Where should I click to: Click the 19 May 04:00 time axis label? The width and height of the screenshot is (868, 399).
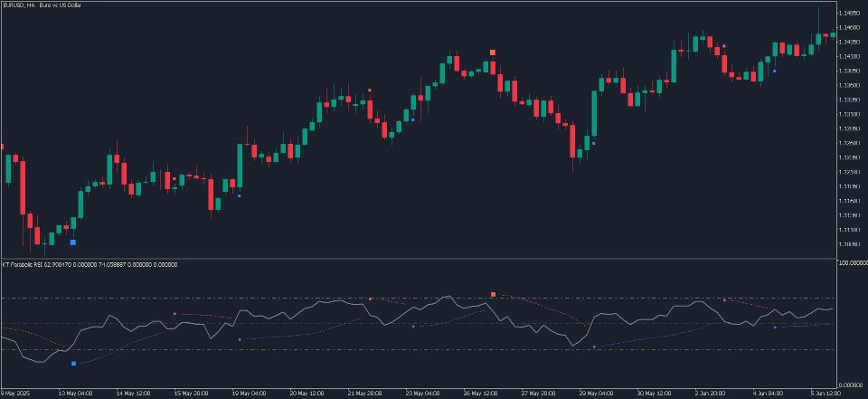pos(249,393)
